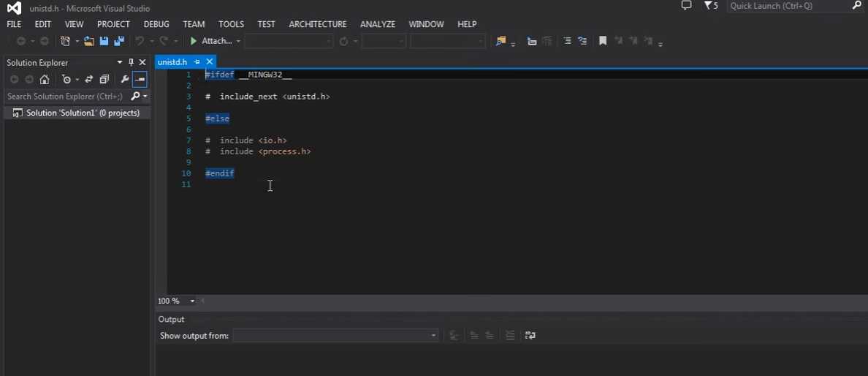Open the ARCHITECTURE menu
Viewport: 868px width, 376px height.
(x=317, y=24)
